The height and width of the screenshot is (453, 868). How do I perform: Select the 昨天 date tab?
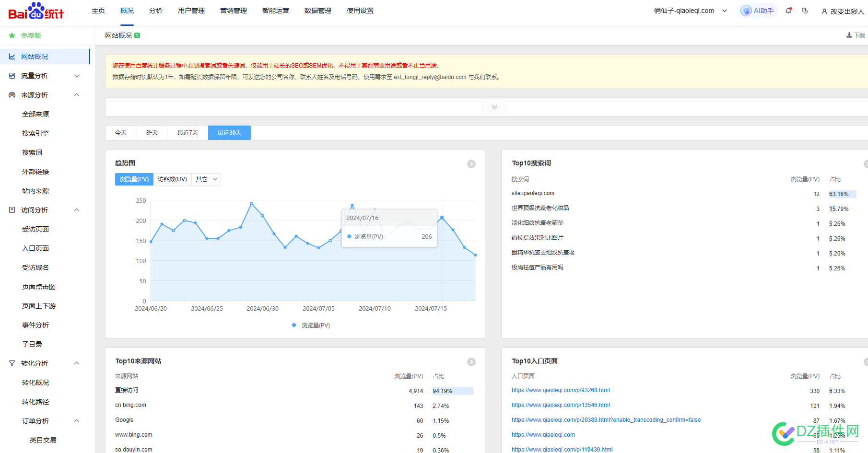point(152,133)
